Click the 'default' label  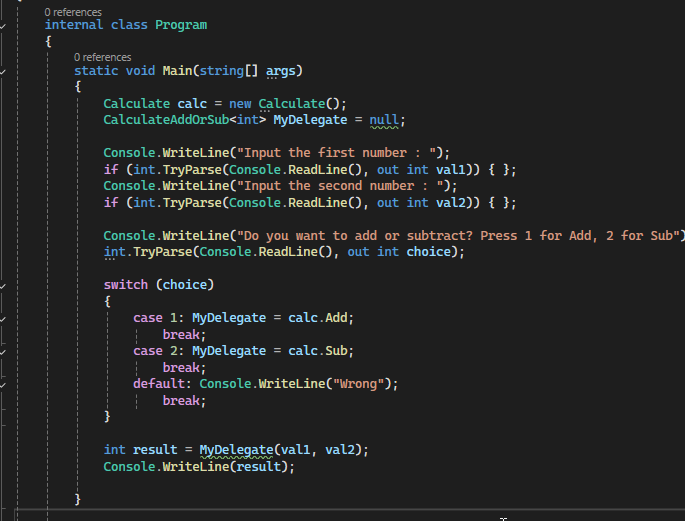(159, 384)
